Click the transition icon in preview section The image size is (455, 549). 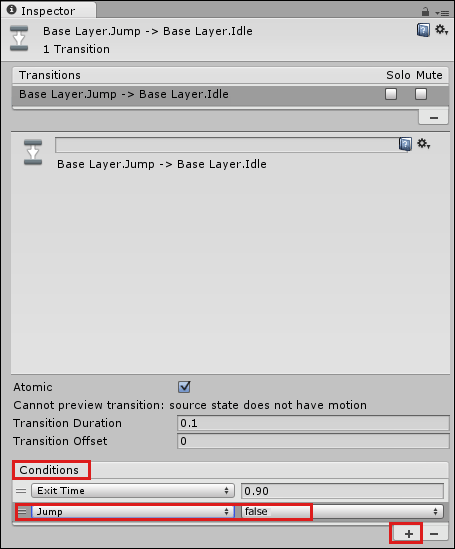point(33,152)
